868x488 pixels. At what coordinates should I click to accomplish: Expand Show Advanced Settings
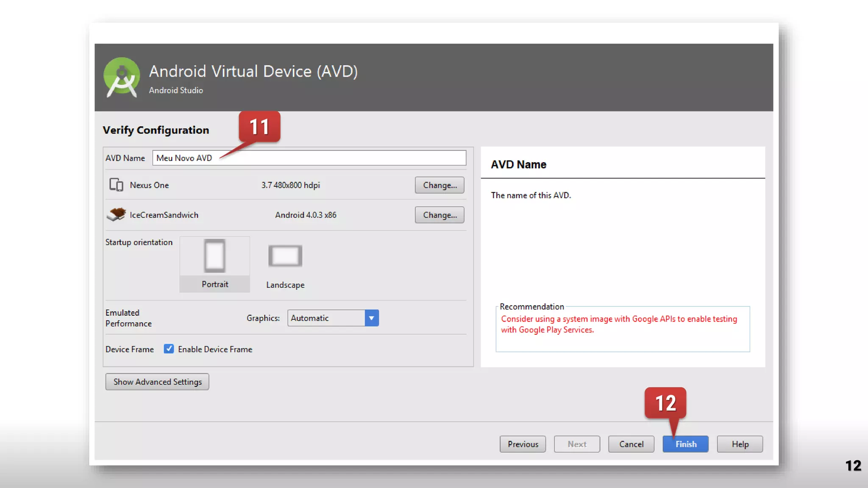pos(157,382)
